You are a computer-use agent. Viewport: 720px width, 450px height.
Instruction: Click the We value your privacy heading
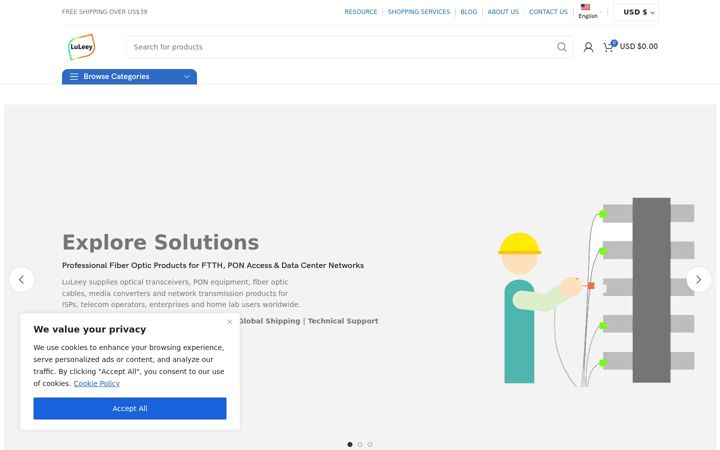point(90,329)
